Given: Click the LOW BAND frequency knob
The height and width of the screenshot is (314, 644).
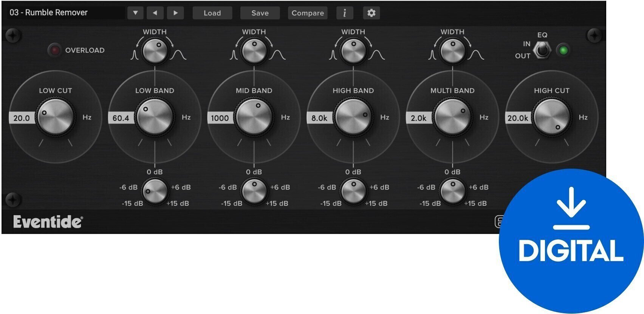Looking at the screenshot, I should click(x=155, y=117).
